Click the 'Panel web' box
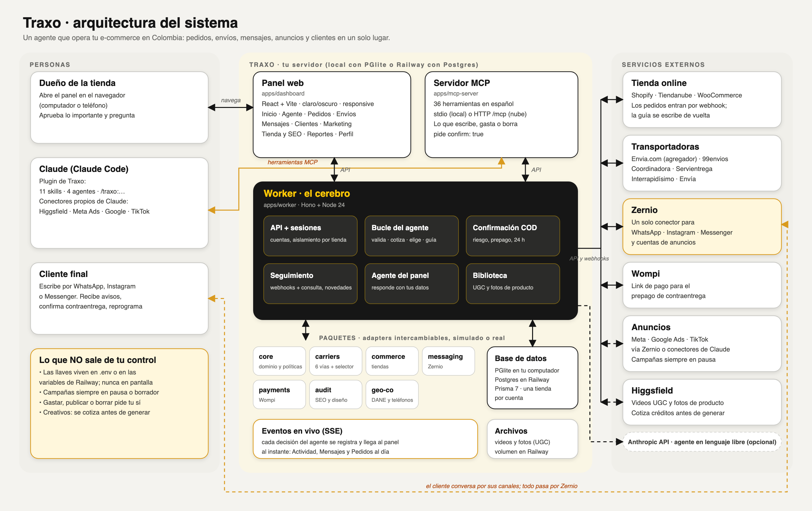This screenshot has width=812, height=511. 332,115
